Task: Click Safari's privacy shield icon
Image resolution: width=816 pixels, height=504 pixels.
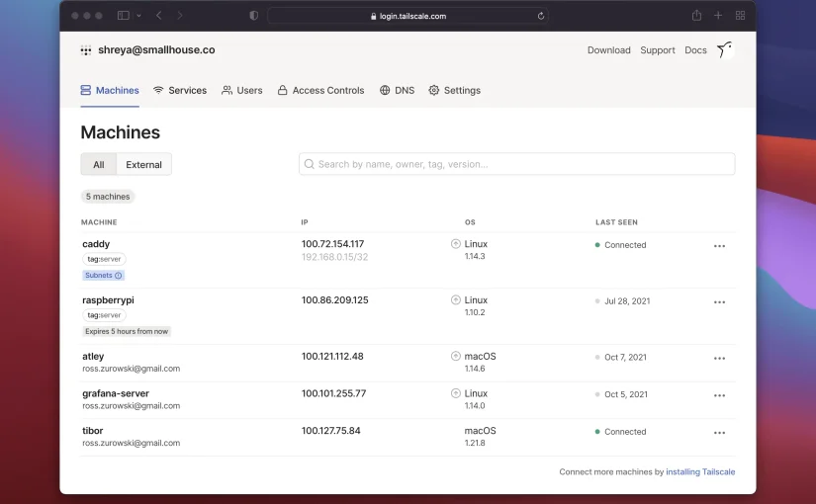Action: click(x=254, y=16)
